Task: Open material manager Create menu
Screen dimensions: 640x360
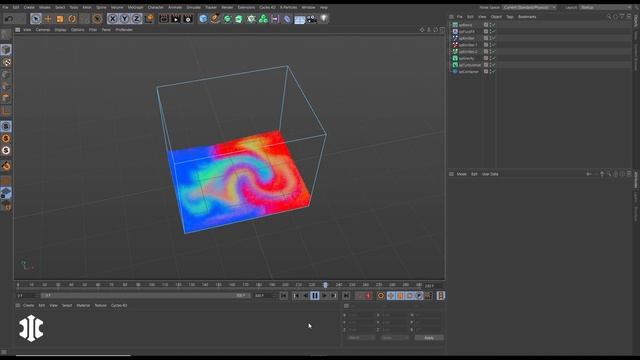Action: [29, 305]
